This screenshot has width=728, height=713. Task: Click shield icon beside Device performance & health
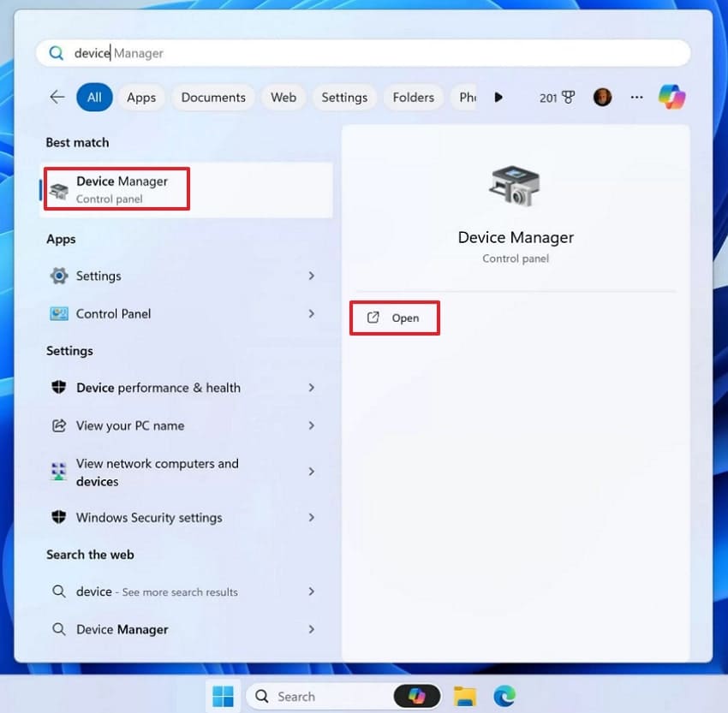(x=59, y=387)
